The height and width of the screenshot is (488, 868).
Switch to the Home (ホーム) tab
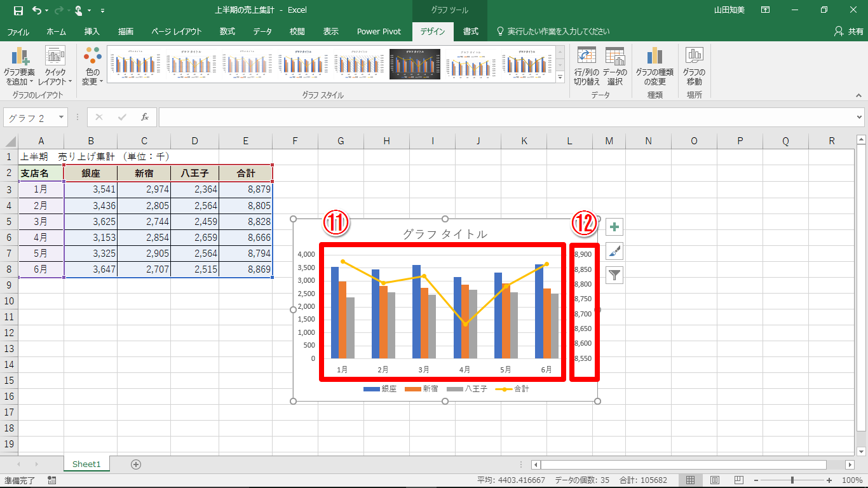point(57,31)
